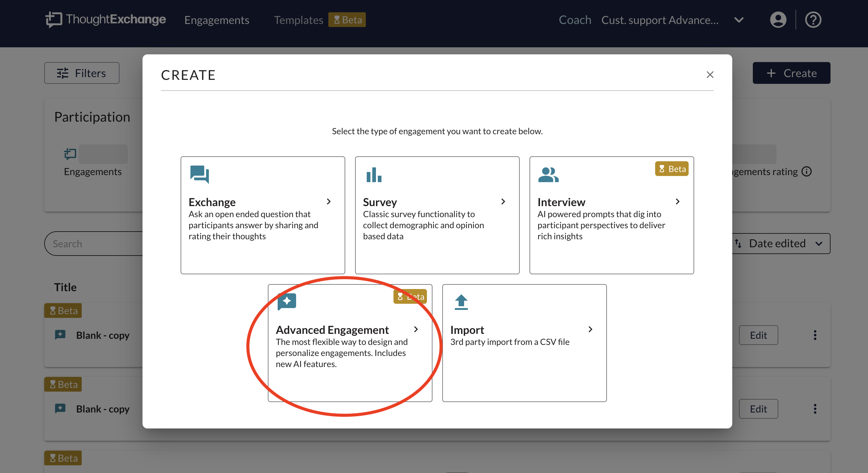Click engagement icon beside second Blank - copy
Viewport: 868px width, 473px height.
click(60, 408)
